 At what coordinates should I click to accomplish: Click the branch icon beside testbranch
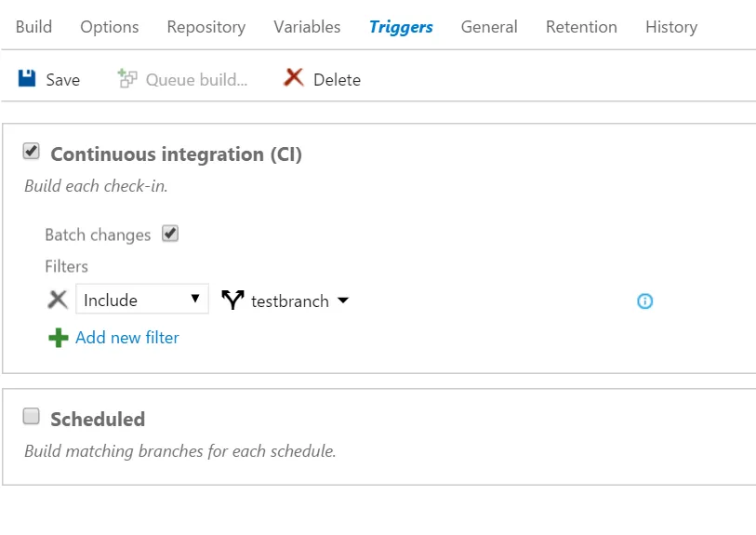click(232, 300)
